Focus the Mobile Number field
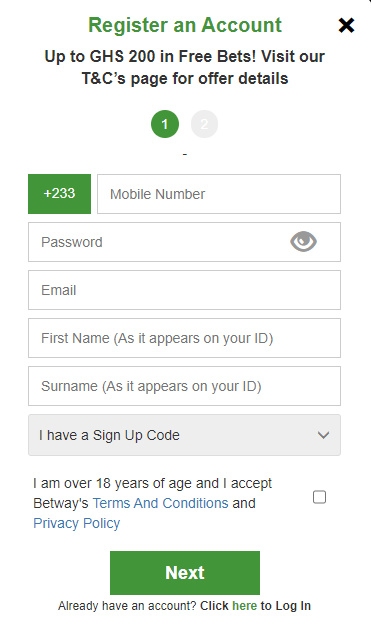Viewport: 371px width, 624px height. click(x=219, y=194)
